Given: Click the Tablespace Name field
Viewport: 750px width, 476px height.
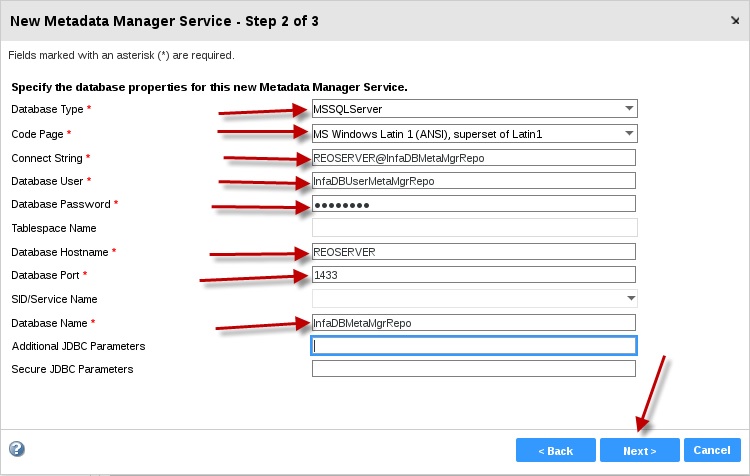Looking at the screenshot, I should (x=474, y=228).
